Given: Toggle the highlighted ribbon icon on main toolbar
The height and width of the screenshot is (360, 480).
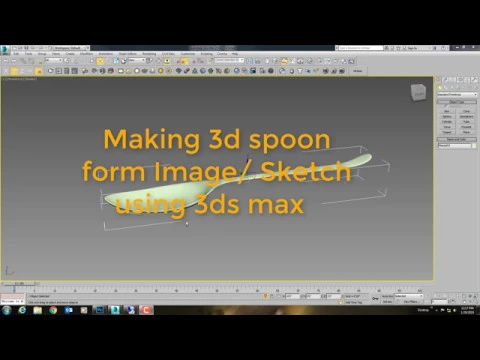Looking at the screenshot, I should 284,61.
